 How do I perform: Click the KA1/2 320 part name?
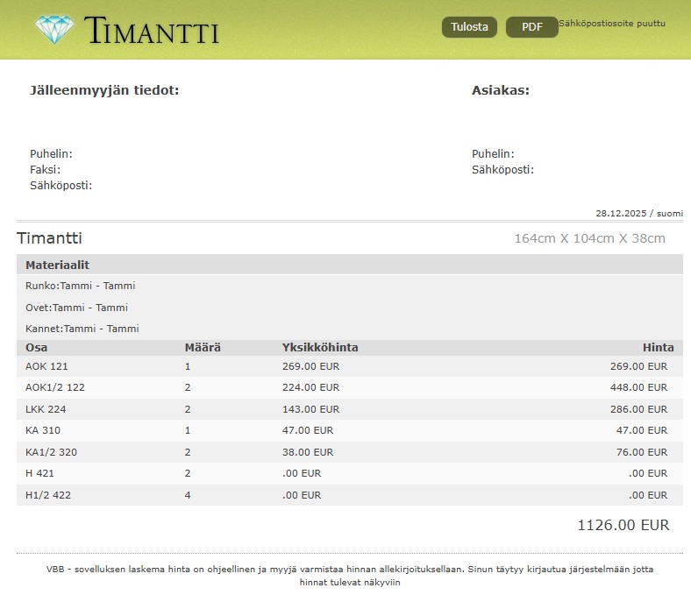(51, 452)
